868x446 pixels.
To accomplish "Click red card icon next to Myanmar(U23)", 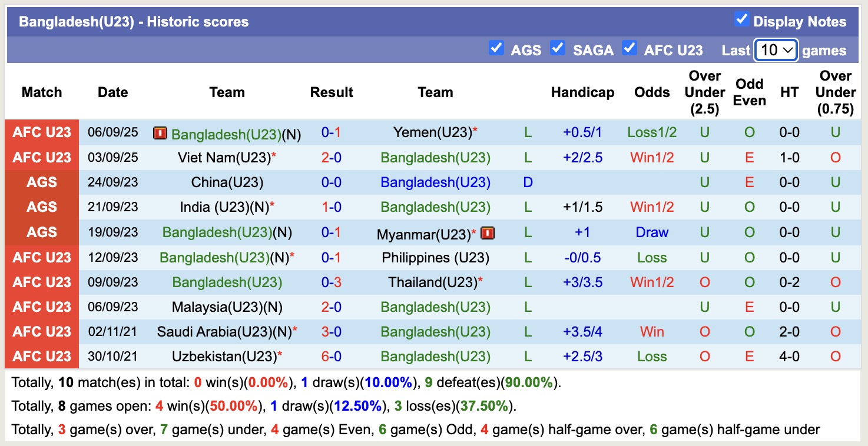I will [487, 233].
